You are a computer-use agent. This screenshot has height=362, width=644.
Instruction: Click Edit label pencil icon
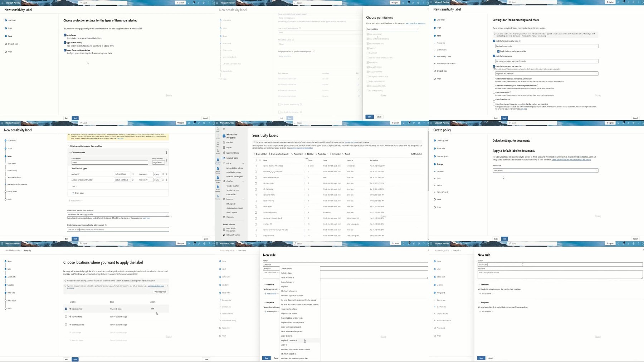click(306, 154)
